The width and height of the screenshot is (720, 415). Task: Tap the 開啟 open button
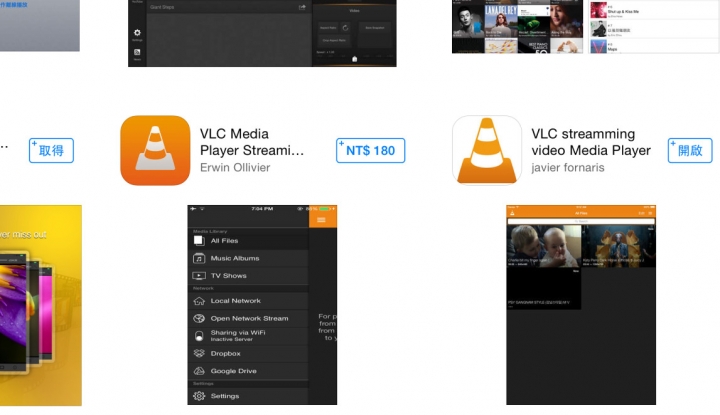690,151
